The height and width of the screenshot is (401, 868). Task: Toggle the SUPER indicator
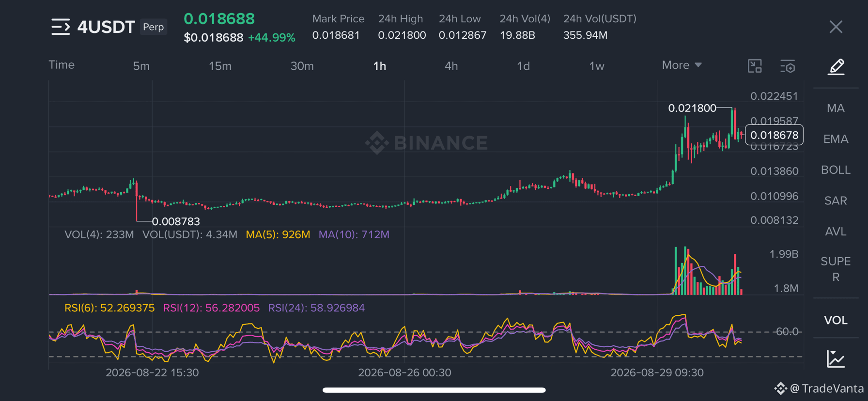pos(836,269)
